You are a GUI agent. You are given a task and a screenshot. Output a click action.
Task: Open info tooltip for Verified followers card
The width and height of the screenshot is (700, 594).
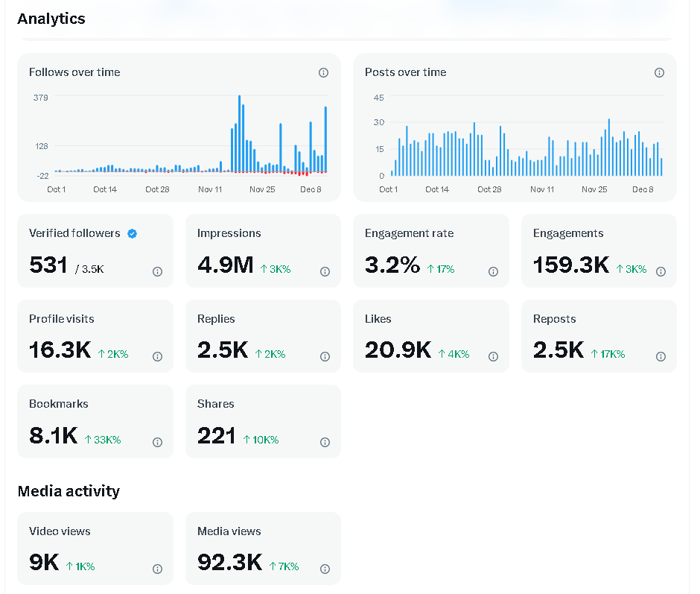(x=157, y=272)
